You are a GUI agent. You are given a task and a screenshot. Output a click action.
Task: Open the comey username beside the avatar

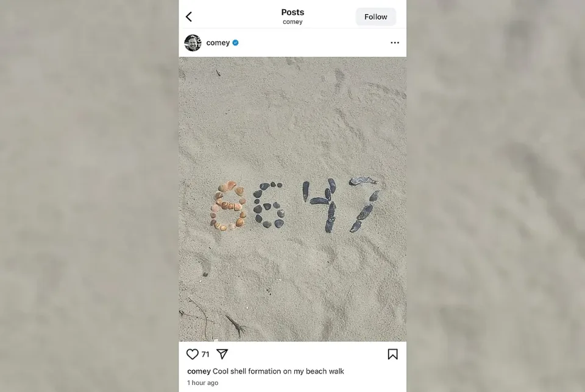218,43
